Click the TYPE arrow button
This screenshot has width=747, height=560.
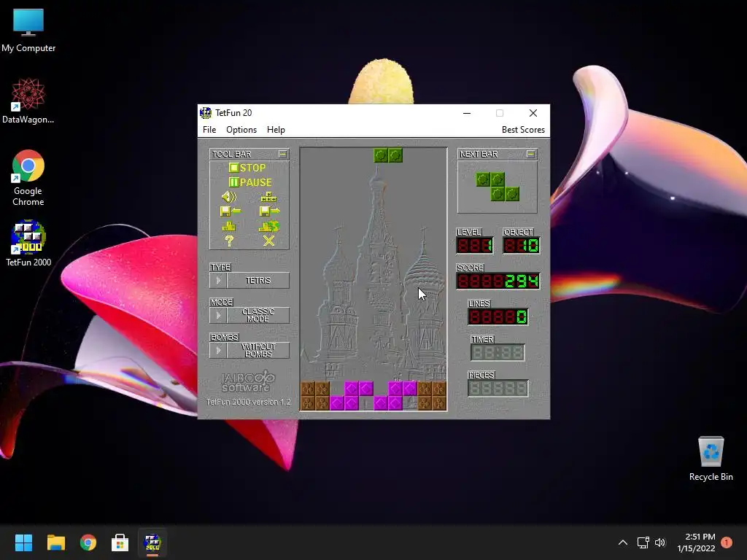click(x=218, y=281)
